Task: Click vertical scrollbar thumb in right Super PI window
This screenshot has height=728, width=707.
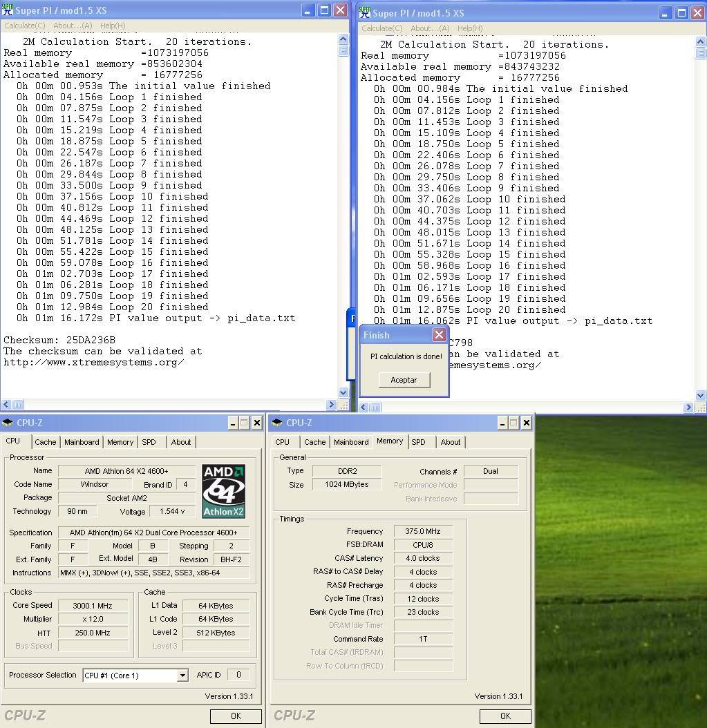Action: [x=701, y=52]
